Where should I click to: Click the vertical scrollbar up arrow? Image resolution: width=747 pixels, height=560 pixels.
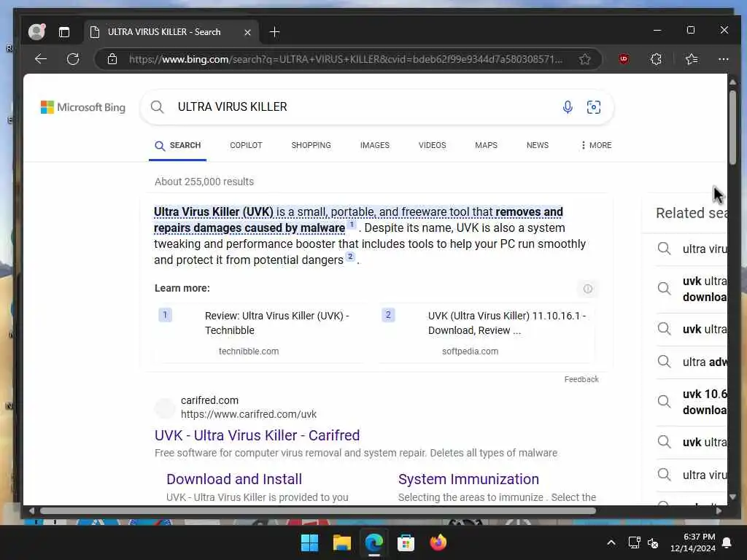[x=732, y=82]
